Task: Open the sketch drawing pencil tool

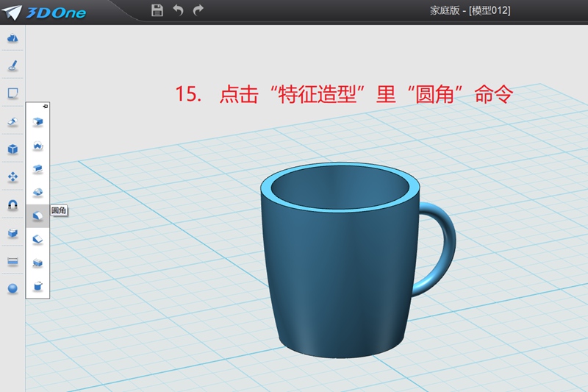Action: pos(12,65)
